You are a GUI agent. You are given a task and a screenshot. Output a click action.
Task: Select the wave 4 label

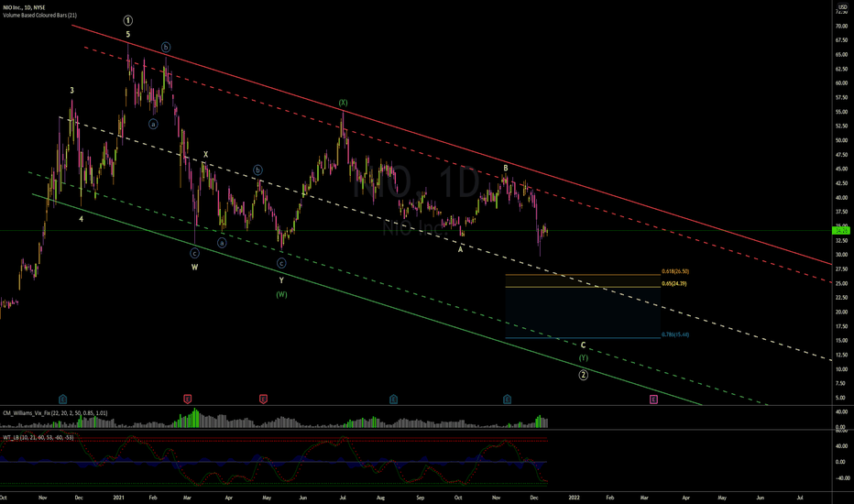(82, 219)
